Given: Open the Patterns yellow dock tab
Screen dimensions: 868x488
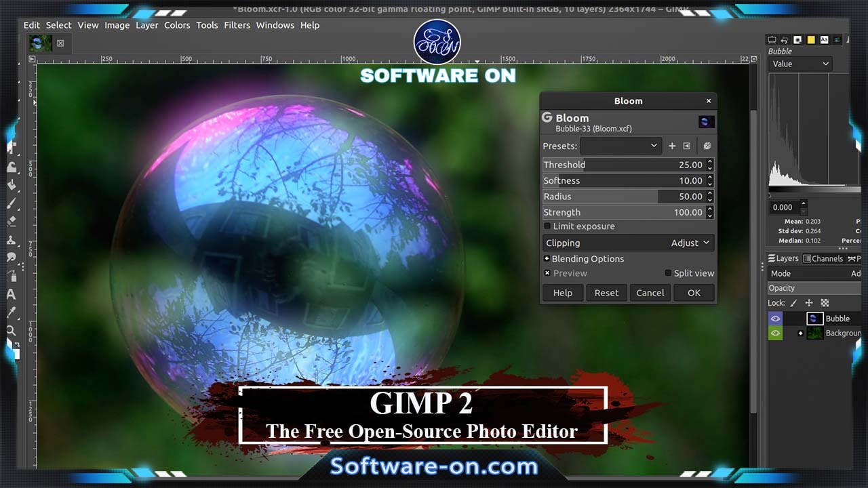Looking at the screenshot, I should pyautogui.click(x=811, y=40).
